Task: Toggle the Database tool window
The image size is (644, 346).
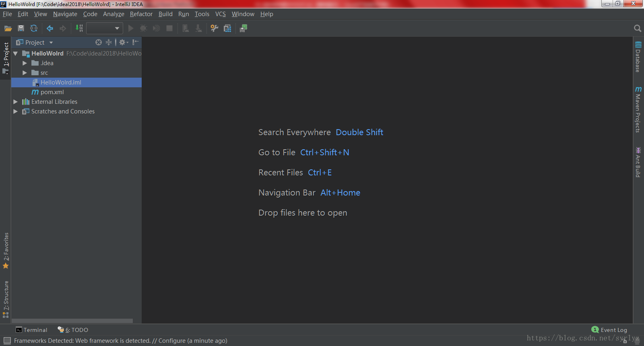Action: (x=638, y=57)
